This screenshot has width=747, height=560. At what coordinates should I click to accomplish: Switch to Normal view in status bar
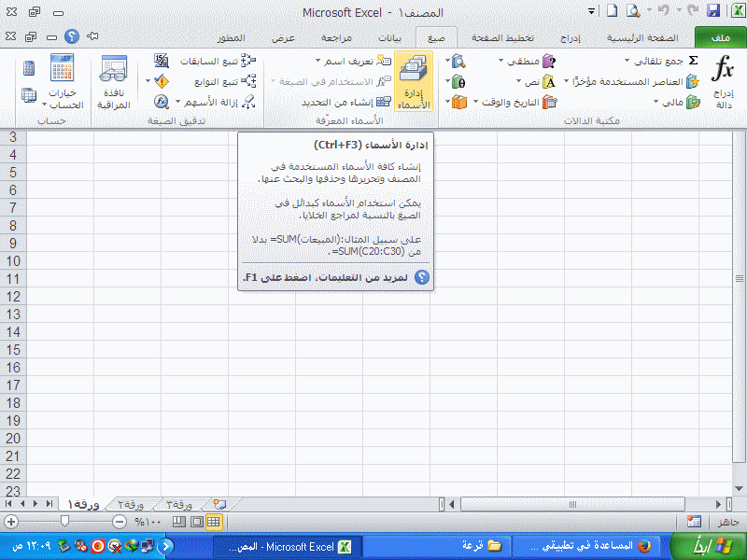[214, 522]
